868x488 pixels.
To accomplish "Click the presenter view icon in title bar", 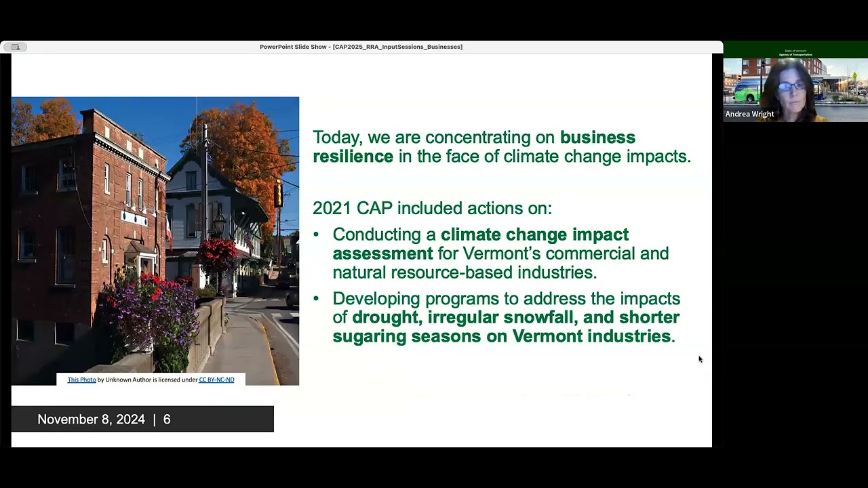I will pyautogui.click(x=15, y=47).
